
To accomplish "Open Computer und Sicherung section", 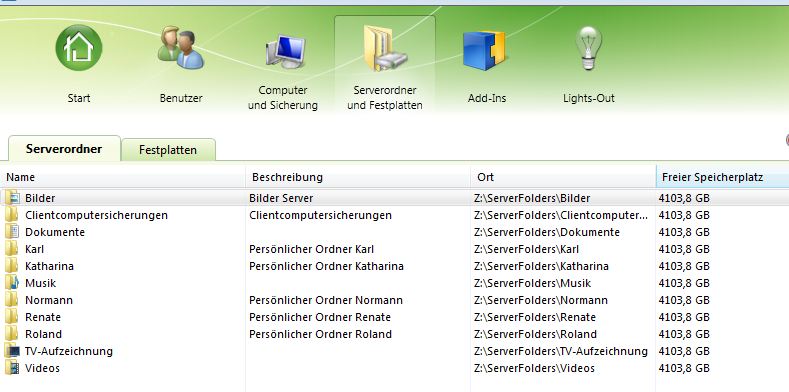I will (x=284, y=51).
